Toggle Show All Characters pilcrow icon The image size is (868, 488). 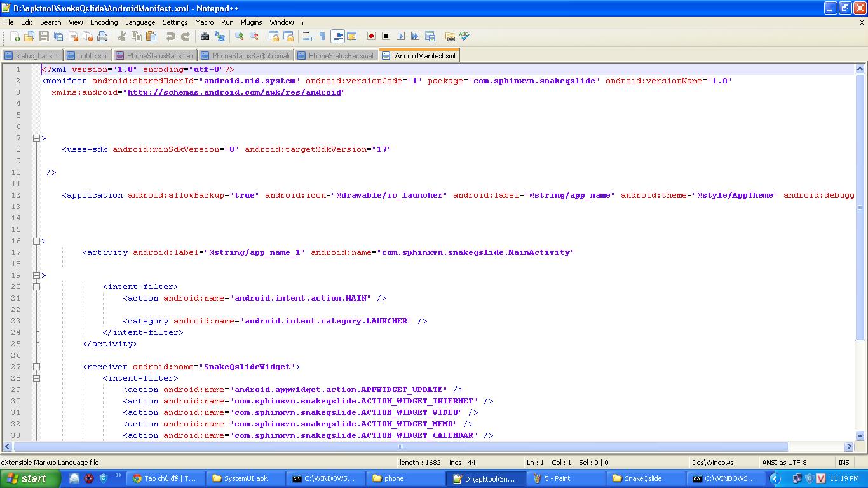(322, 37)
